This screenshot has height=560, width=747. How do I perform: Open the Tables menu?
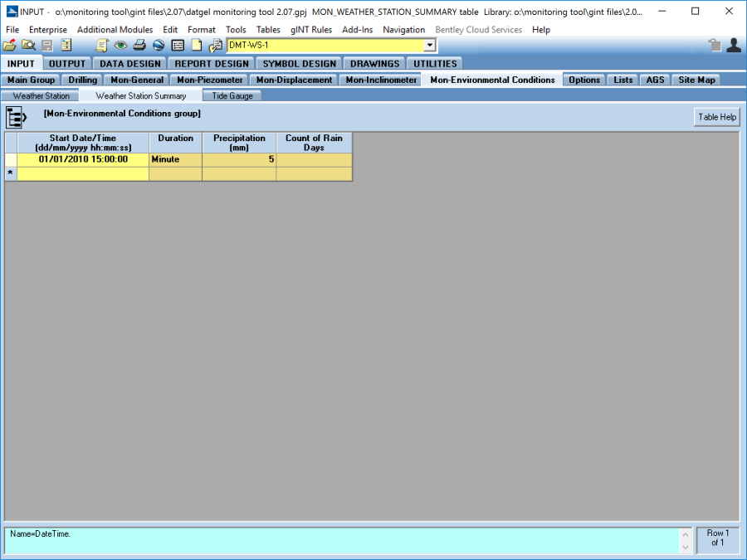pyautogui.click(x=268, y=30)
